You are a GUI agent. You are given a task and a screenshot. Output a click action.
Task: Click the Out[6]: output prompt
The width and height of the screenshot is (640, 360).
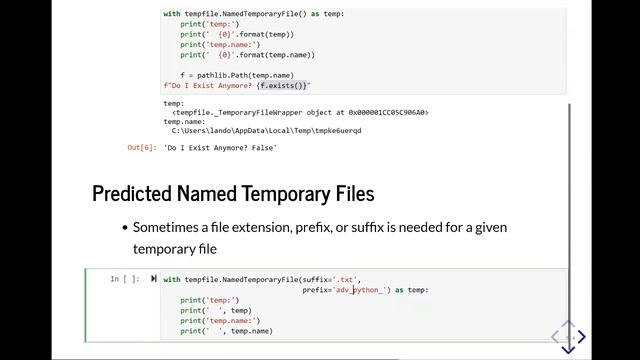(142, 148)
